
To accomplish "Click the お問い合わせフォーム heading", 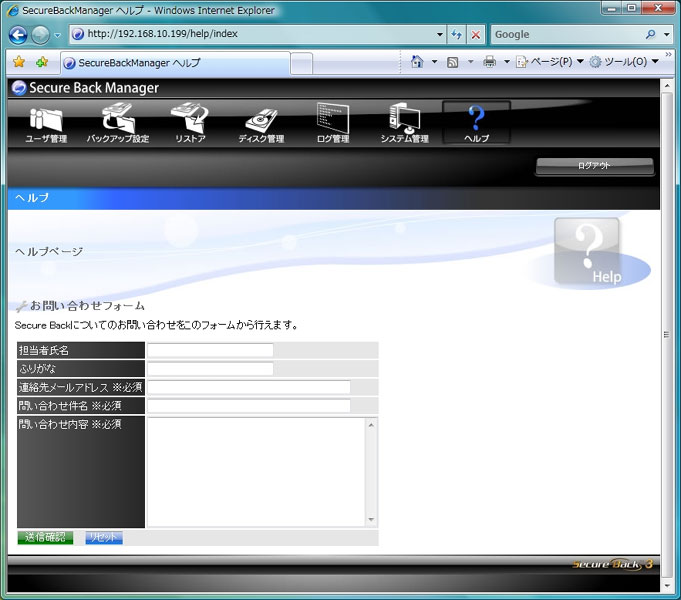I will [87, 306].
